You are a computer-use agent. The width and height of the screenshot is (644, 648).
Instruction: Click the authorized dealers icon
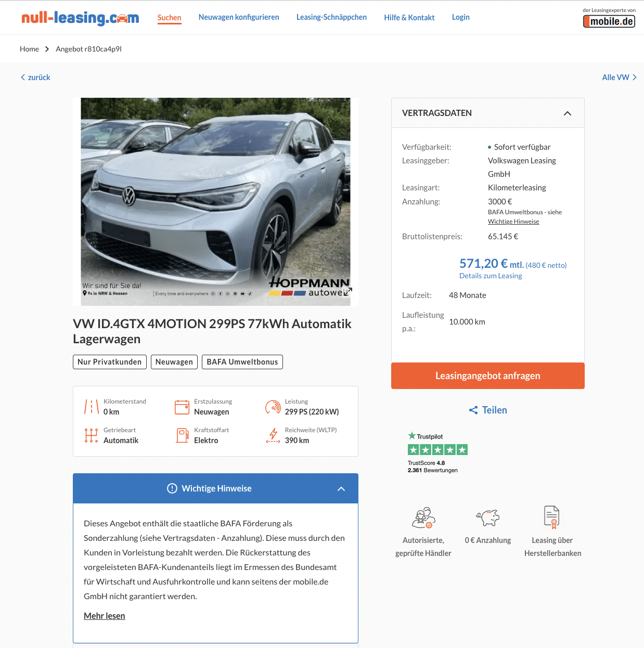pyautogui.click(x=423, y=517)
